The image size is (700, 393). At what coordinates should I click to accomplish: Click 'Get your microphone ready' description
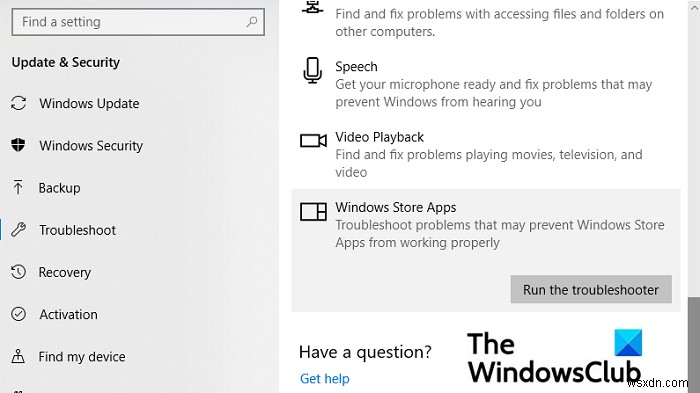tap(494, 93)
